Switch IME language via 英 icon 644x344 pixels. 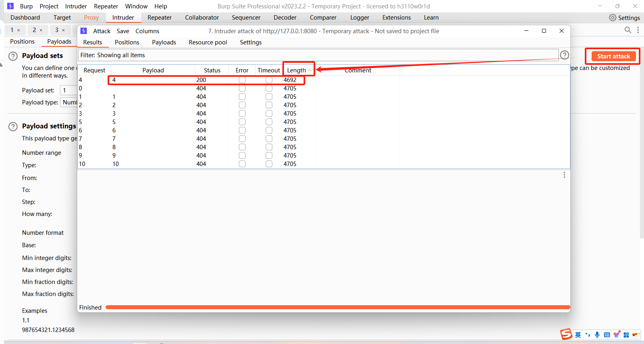(x=578, y=335)
